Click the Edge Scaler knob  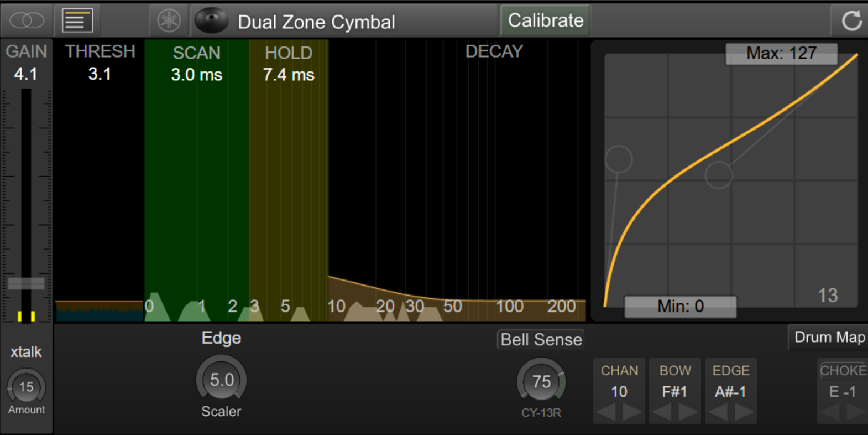click(x=221, y=380)
